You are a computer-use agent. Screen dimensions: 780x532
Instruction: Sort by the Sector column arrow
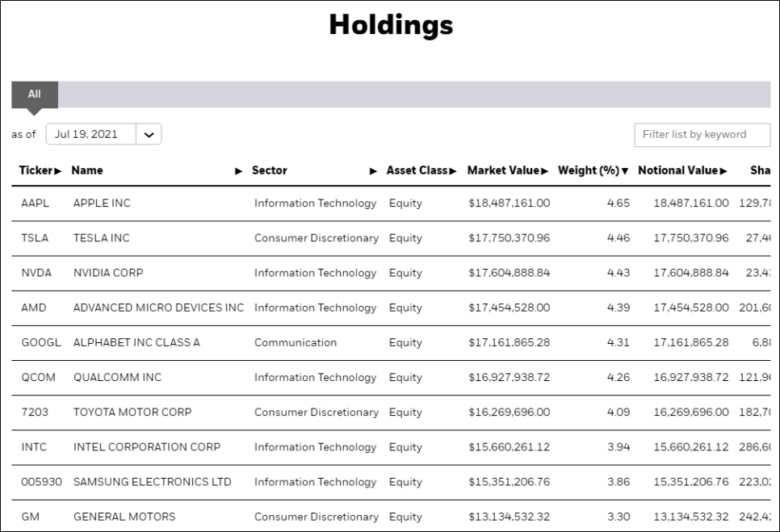[x=373, y=171]
